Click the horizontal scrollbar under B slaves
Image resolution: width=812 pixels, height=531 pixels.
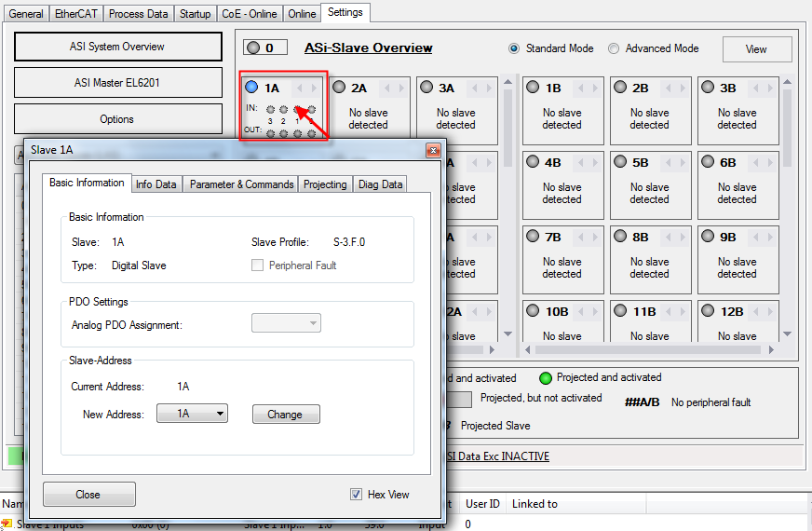[649, 349]
